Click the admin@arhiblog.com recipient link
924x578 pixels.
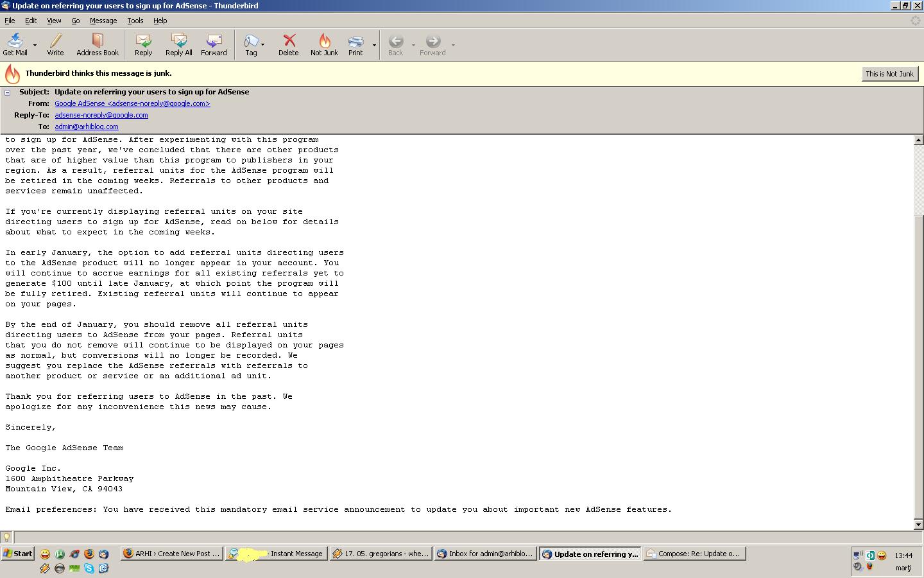pyautogui.click(x=87, y=127)
